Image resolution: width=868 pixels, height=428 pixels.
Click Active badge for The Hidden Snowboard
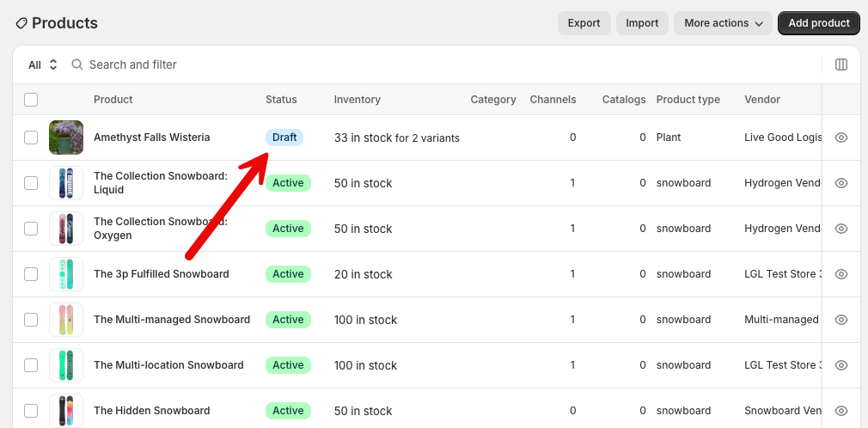click(x=288, y=410)
